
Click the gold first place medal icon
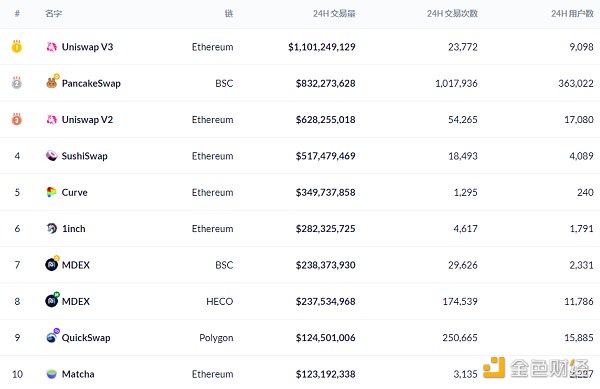pyautogui.click(x=17, y=46)
